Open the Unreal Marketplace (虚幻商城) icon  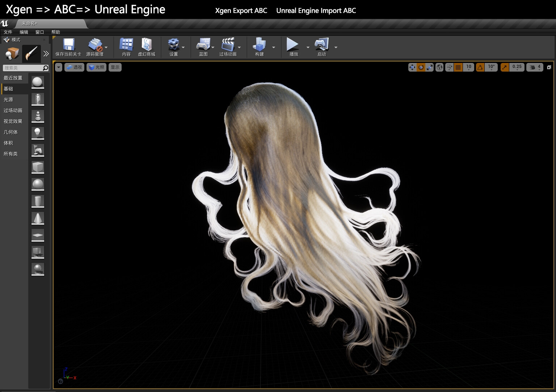pyautogui.click(x=146, y=45)
